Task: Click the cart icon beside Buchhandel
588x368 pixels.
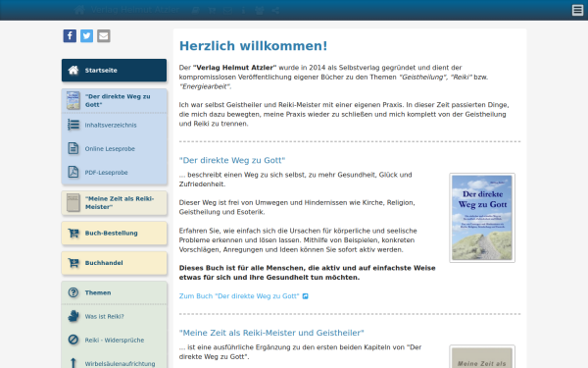Action: (x=73, y=263)
